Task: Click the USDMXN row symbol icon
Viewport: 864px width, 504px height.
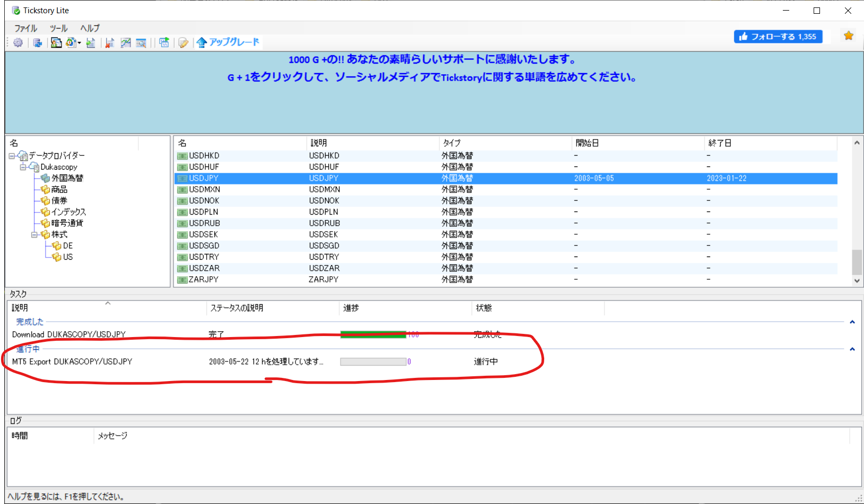Action: 182,190
